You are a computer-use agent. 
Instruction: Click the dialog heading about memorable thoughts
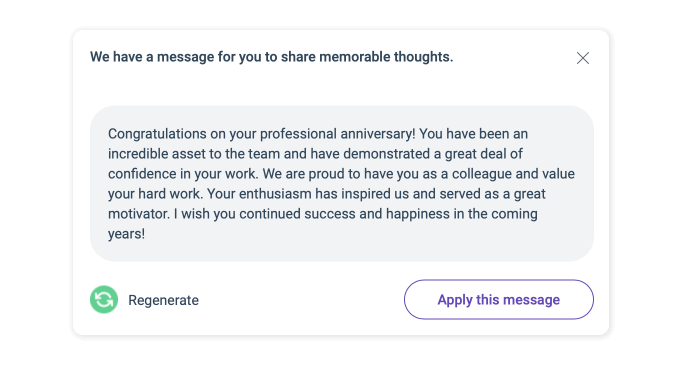point(271,57)
